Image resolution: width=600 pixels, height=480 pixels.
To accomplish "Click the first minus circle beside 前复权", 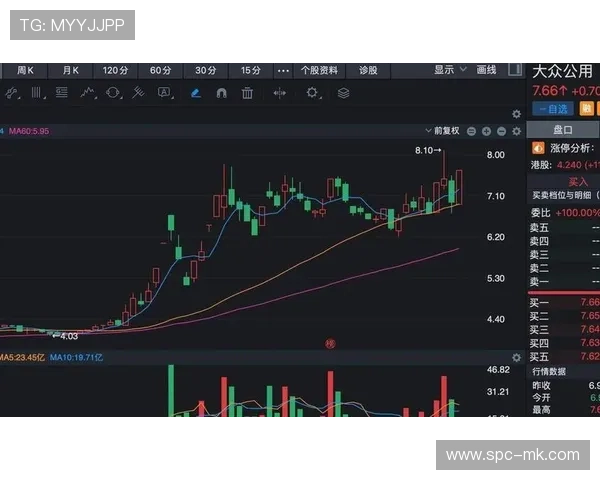I will 471,131.
